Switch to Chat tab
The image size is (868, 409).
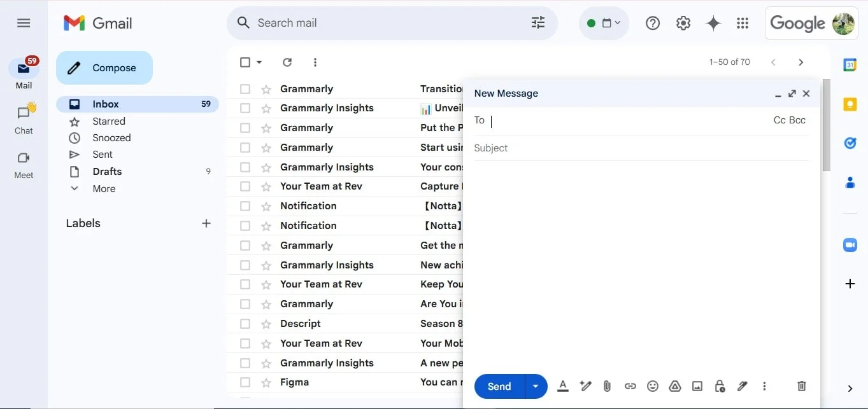tap(24, 120)
